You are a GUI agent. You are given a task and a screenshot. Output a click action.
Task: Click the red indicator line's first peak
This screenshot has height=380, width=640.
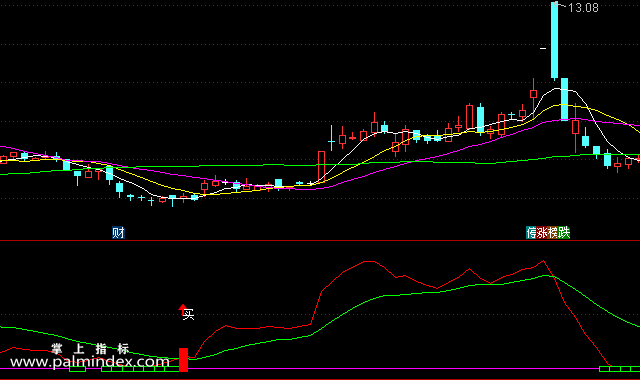[x=368, y=261]
